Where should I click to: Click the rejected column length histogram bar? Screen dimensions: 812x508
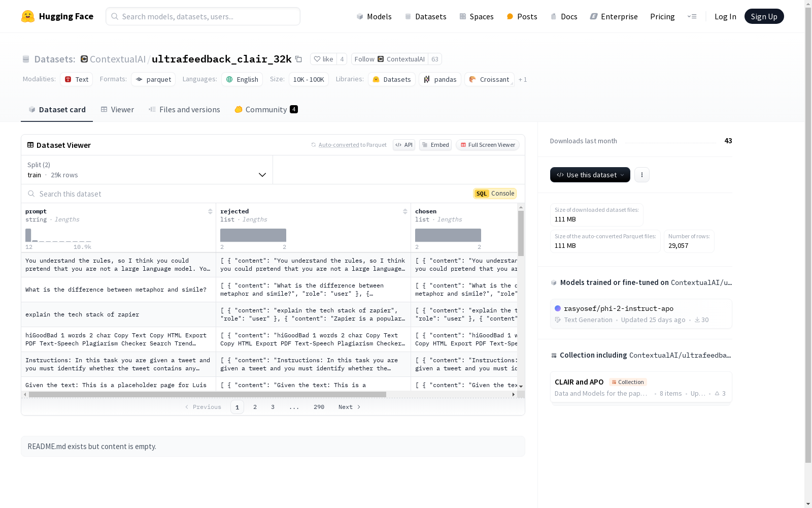253,235
